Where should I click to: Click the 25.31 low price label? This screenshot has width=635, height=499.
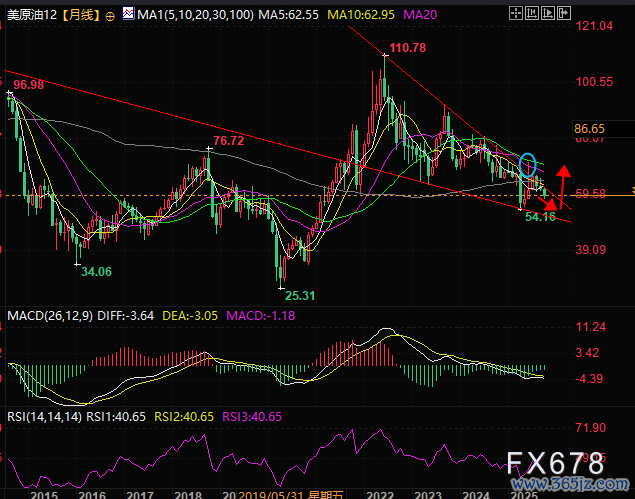[299, 295]
